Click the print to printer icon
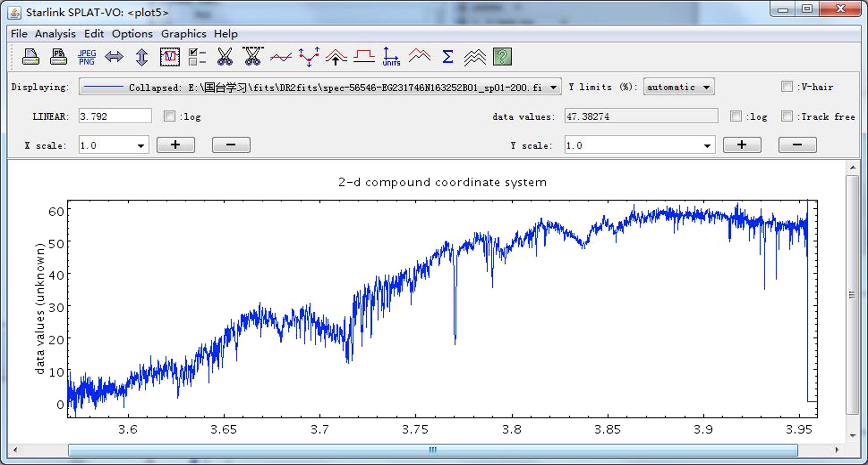 31,57
